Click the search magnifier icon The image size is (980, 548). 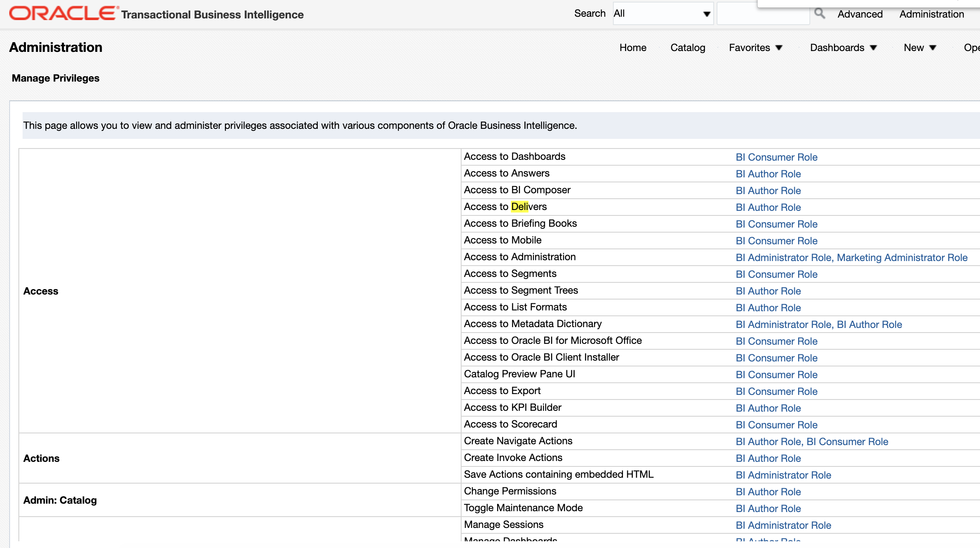click(x=820, y=14)
